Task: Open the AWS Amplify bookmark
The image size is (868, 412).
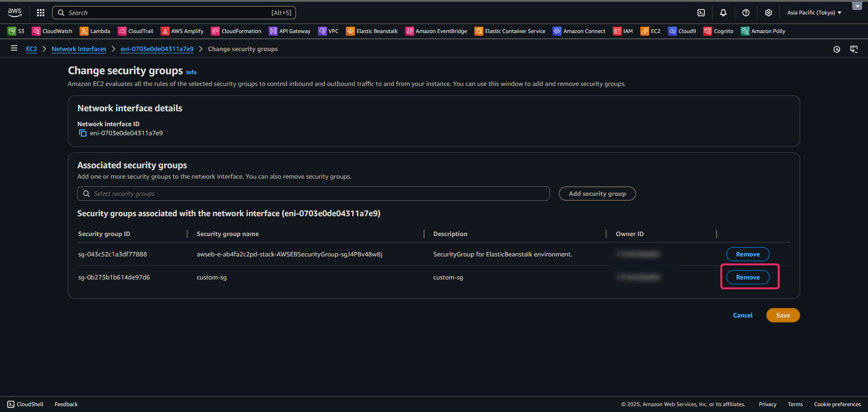Action: [182, 31]
